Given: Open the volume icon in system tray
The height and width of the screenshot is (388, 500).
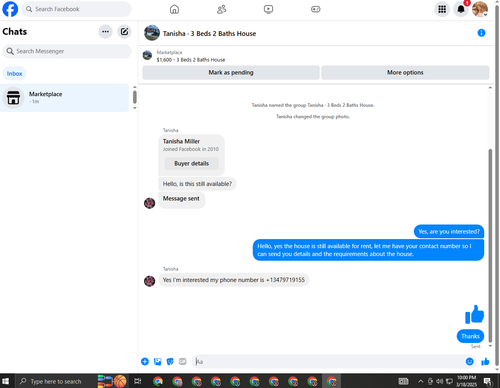Looking at the screenshot, I should (x=440, y=381).
